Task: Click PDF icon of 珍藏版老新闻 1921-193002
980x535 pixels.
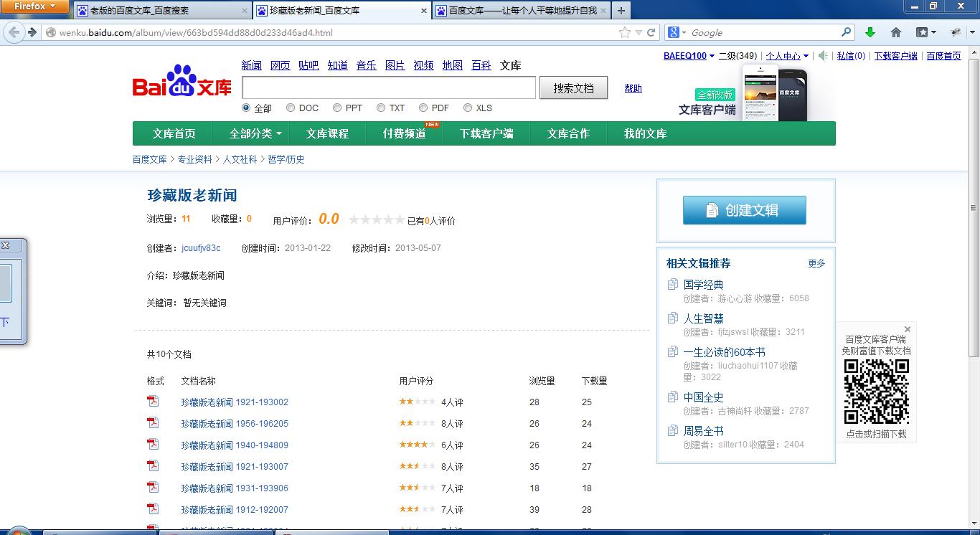Action: [x=153, y=402]
